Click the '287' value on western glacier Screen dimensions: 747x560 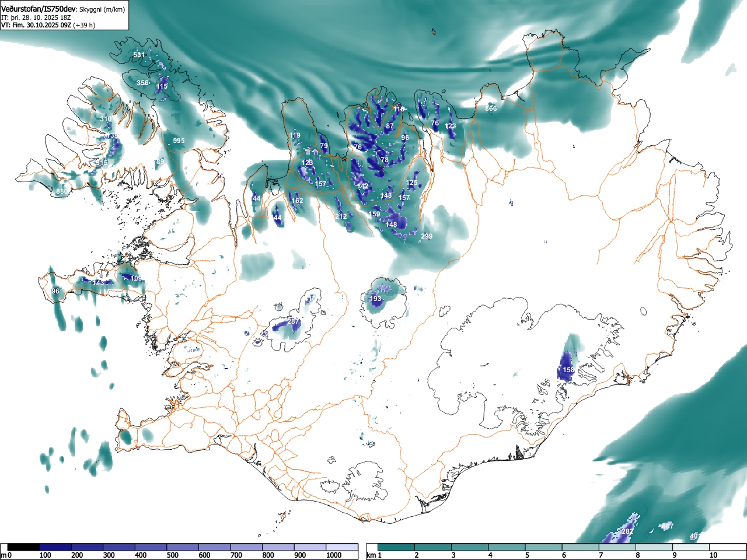294,321
